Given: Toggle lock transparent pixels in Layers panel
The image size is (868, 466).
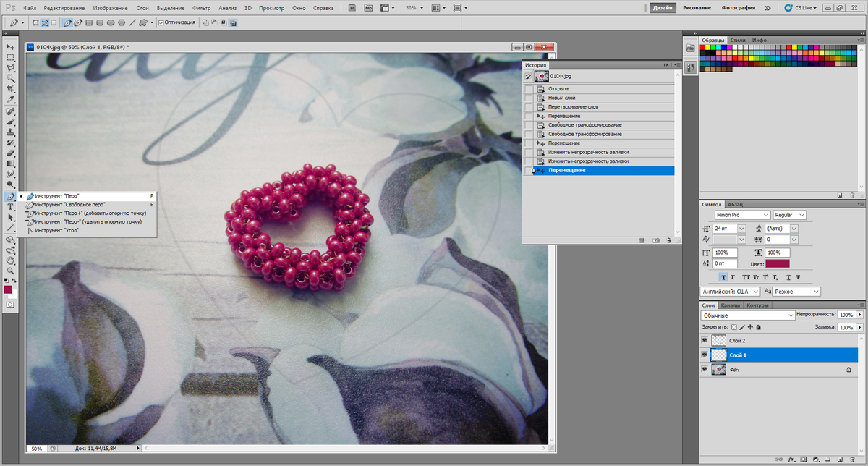Looking at the screenshot, I should tap(733, 328).
